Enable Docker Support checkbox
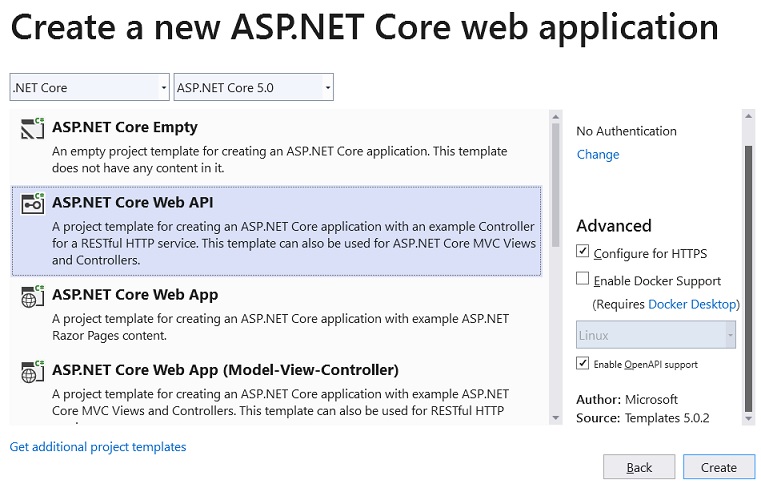 point(582,278)
